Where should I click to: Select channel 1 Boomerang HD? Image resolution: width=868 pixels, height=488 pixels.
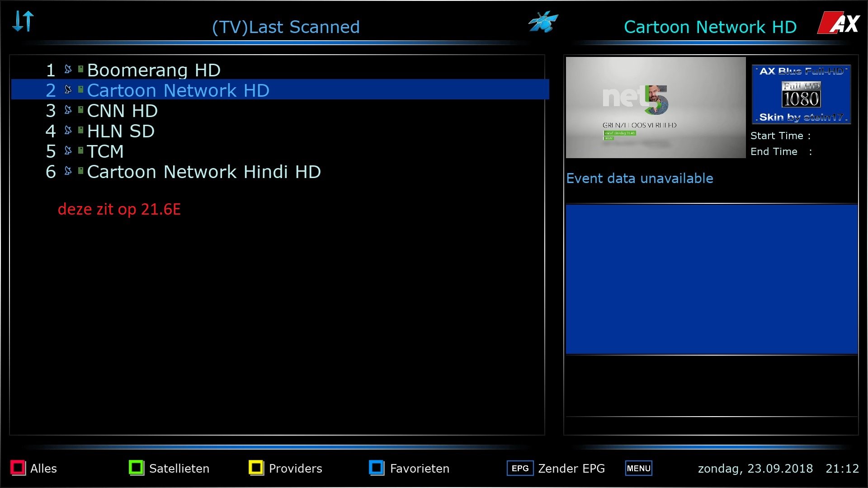pos(280,70)
